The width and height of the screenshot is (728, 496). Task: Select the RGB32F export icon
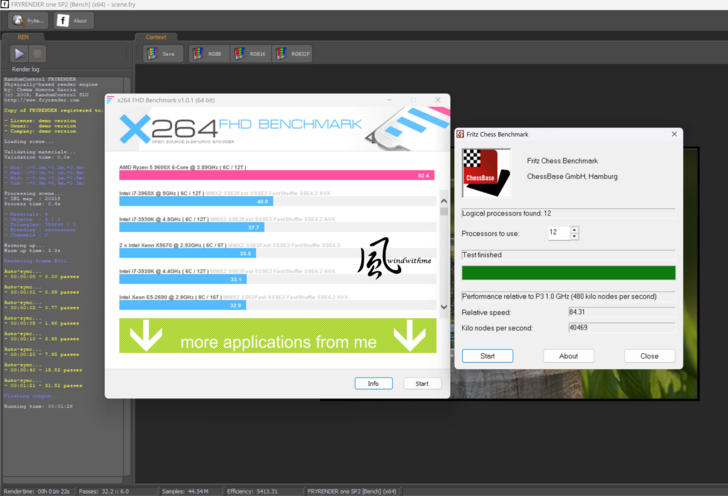[x=293, y=53]
